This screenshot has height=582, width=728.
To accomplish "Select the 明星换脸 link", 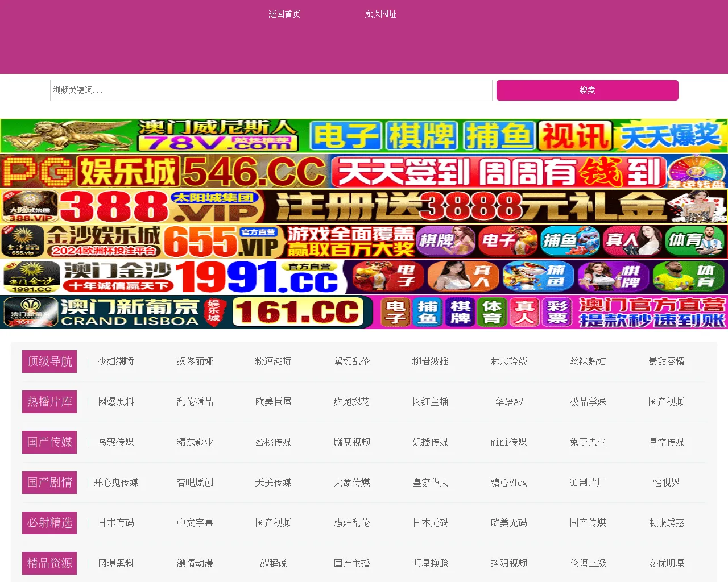I will 431,563.
